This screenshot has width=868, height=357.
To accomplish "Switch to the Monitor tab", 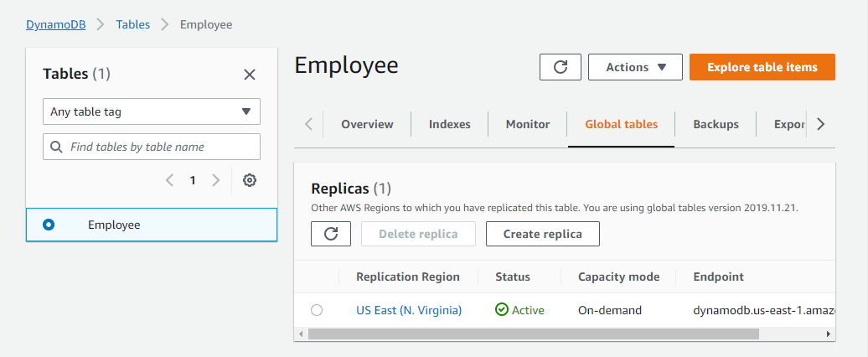I will pos(528,124).
